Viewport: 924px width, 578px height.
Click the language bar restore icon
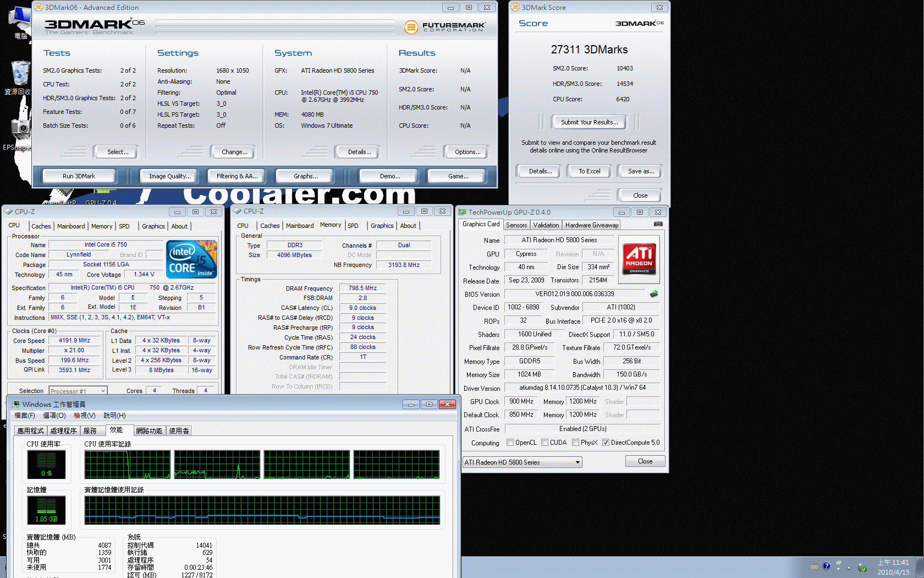839,563
